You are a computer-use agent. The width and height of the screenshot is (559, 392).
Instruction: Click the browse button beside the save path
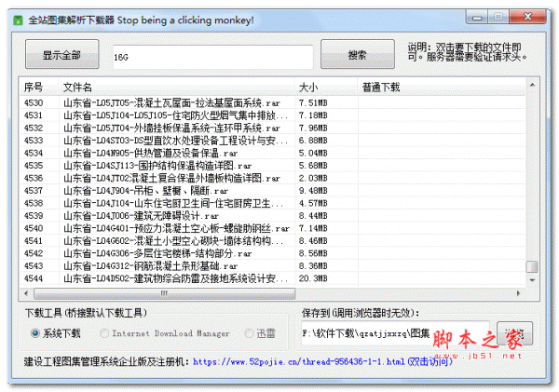515,333
